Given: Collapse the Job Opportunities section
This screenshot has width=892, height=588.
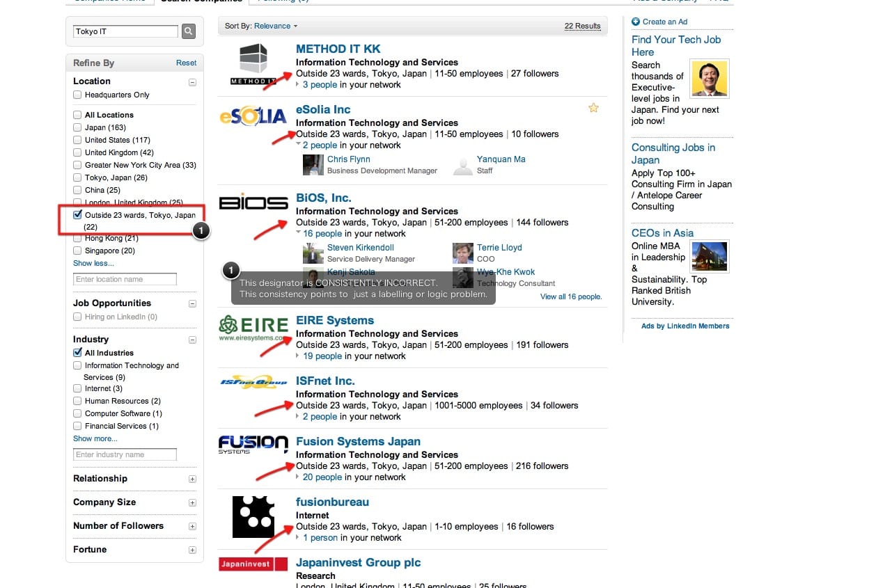Looking at the screenshot, I should [193, 304].
